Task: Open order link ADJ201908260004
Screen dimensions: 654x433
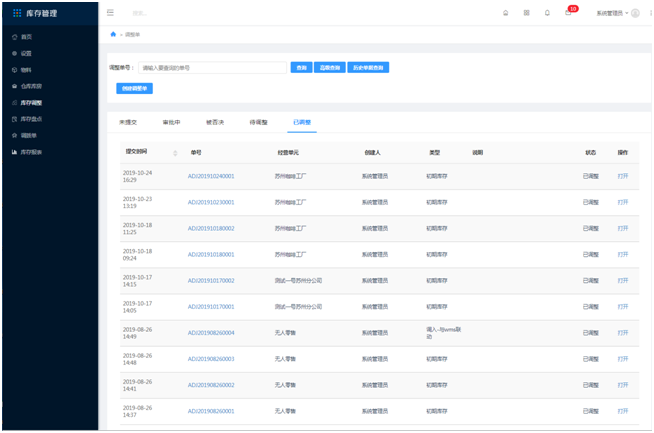Action: click(211, 333)
